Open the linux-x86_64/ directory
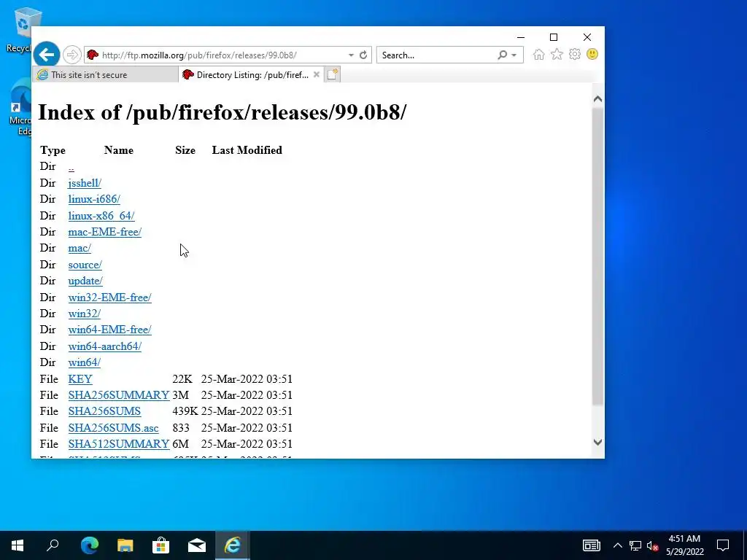This screenshot has height=560, width=747. (x=101, y=216)
